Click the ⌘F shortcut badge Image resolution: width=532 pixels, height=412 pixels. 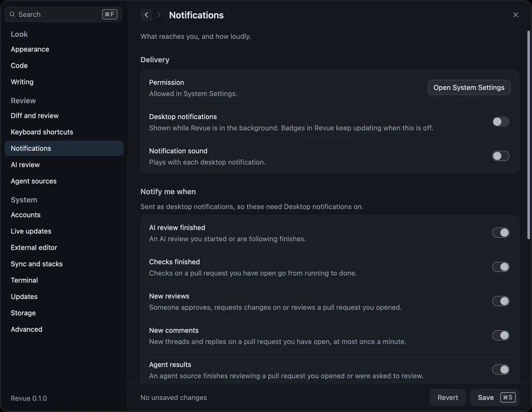click(x=110, y=14)
